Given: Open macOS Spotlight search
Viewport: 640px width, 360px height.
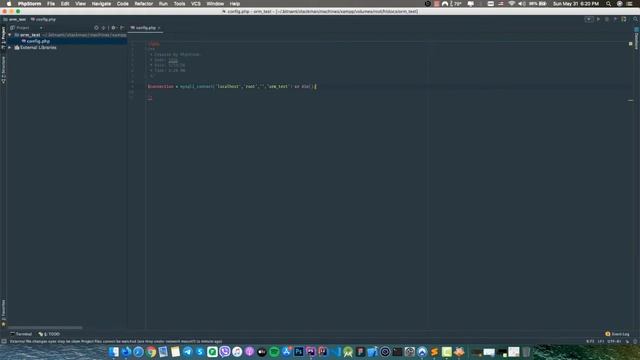Looking at the screenshot, I should 609,4.
